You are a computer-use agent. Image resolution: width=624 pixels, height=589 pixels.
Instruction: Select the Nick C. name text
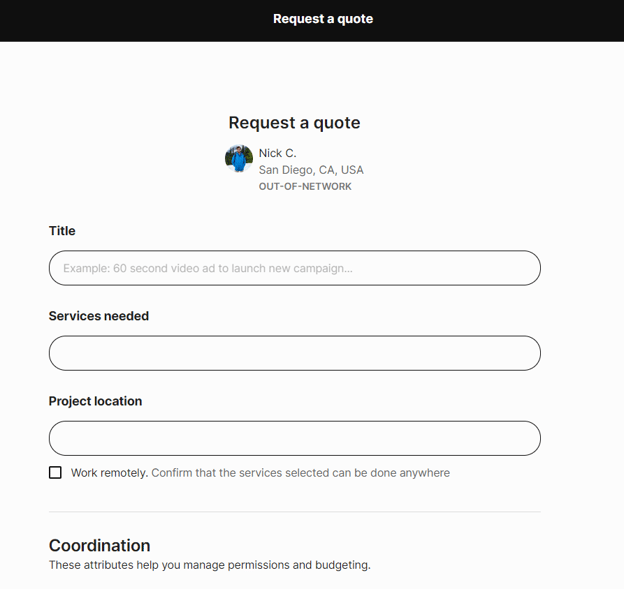(277, 153)
